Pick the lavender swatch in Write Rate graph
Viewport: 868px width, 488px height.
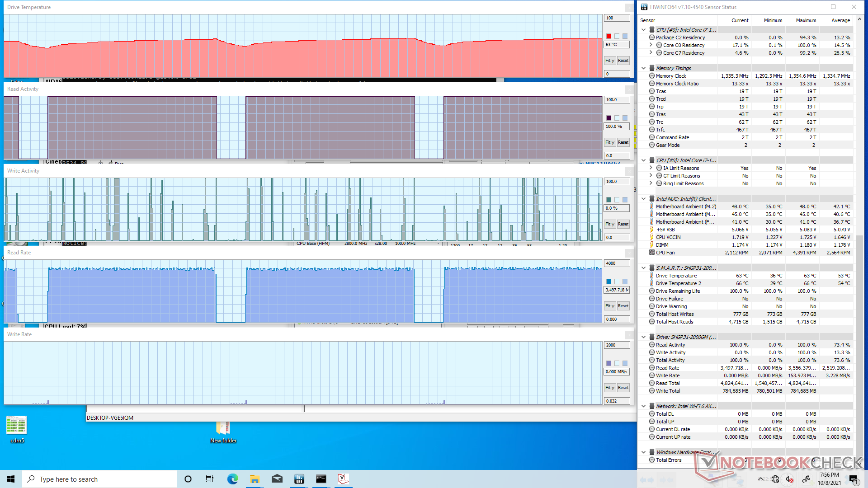(609, 363)
